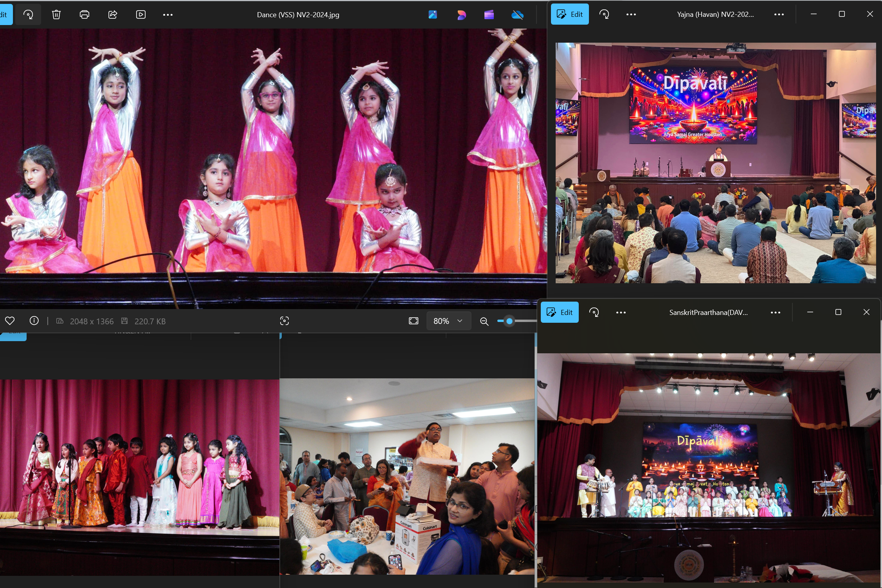Delete the Dance (VSS) image

coord(56,15)
